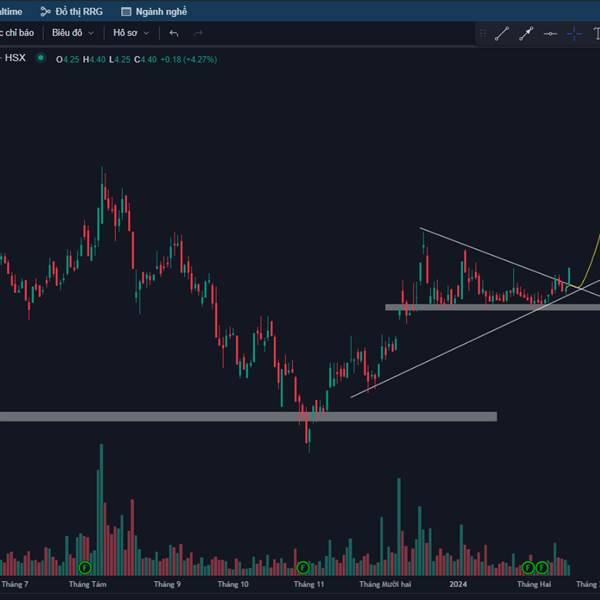The height and width of the screenshot is (600, 600).
Task: Select the blue crosshair tool
Action: [574, 34]
